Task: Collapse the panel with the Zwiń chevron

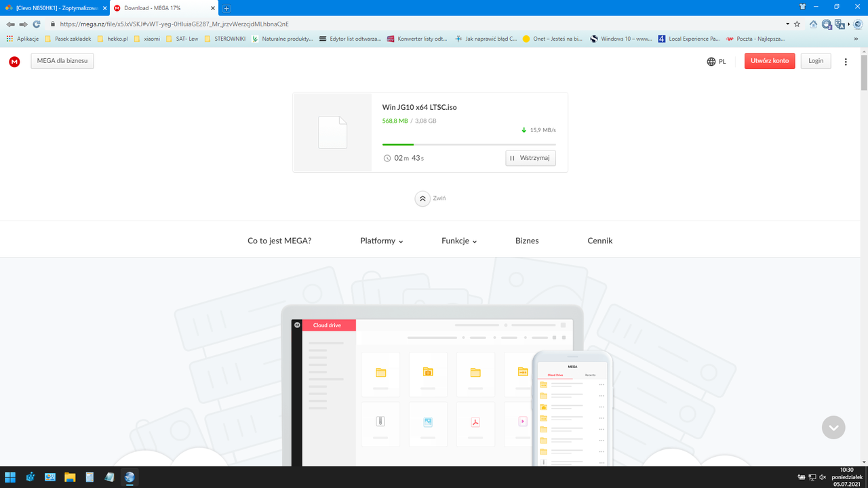Action: tap(422, 199)
